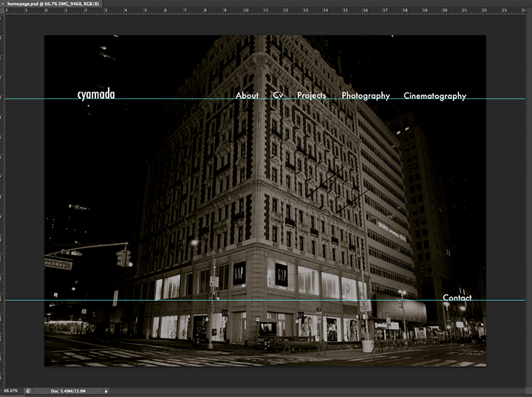Screen dimensions: 532x397
Task: Open the status bar info arrow menu
Action: pyautogui.click(x=106, y=390)
